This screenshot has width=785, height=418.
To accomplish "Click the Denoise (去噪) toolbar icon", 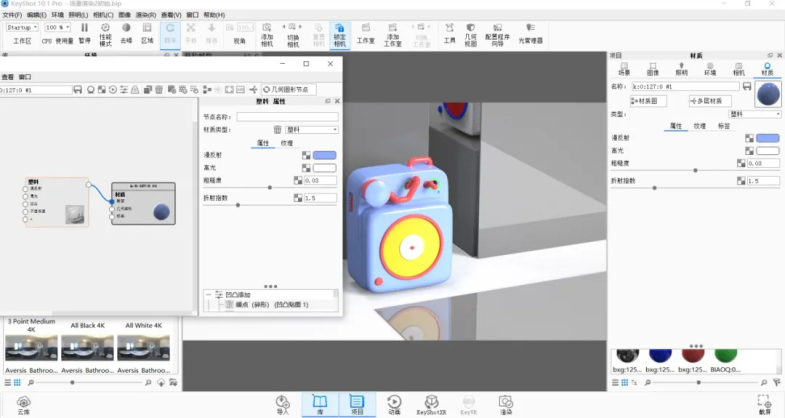I will point(126,34).
